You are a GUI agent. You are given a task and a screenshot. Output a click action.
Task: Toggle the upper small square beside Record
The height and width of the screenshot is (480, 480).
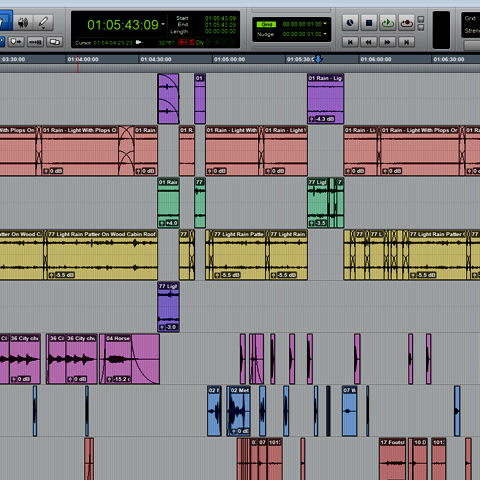[x=421, y=19]
